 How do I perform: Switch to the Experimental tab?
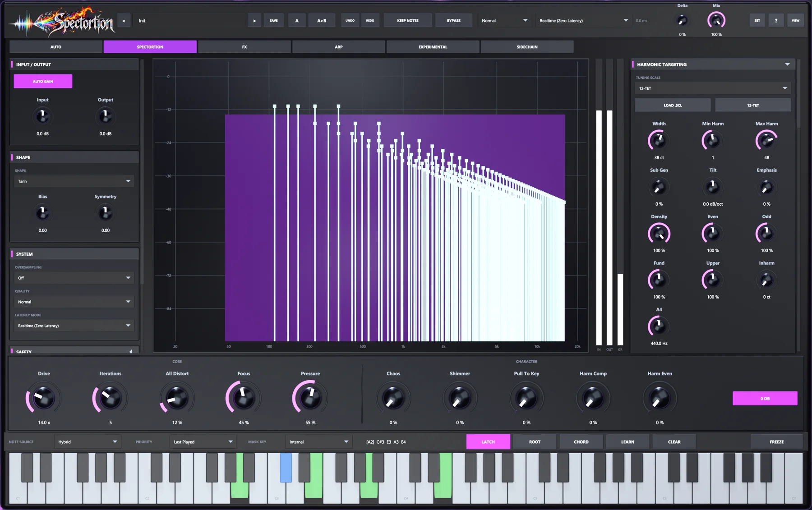click(x=433, y=47)
